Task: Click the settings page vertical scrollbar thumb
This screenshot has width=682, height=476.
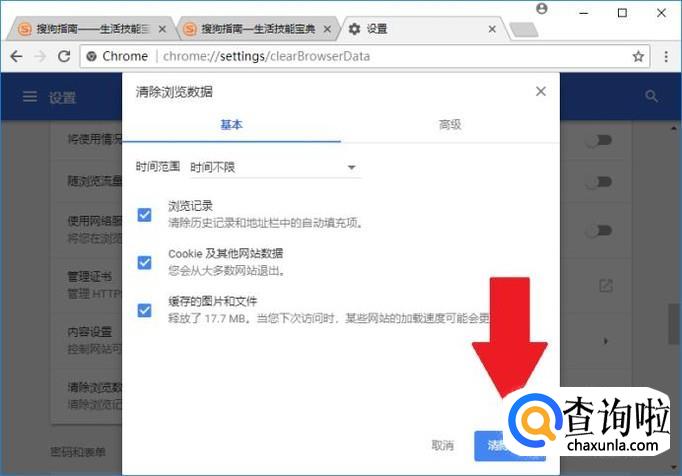Action: pos(674,324)
